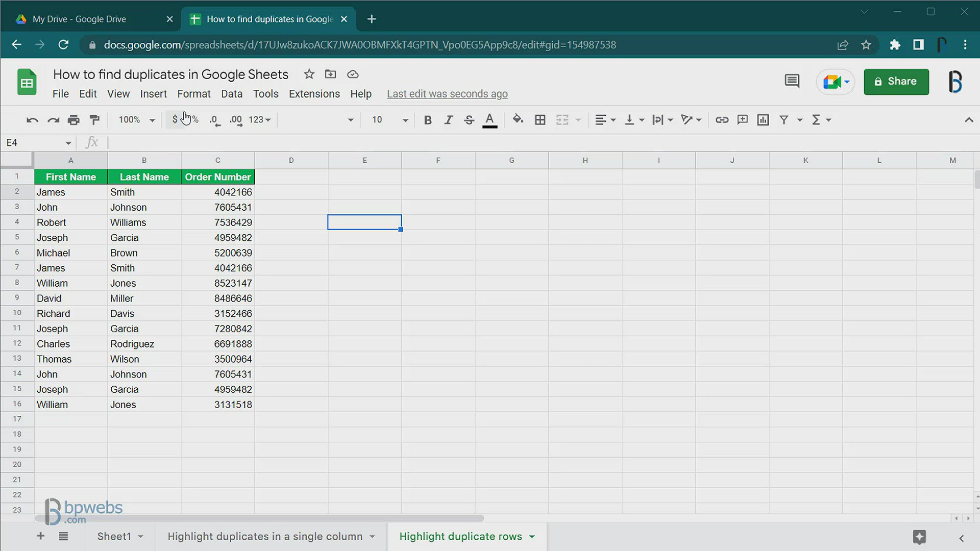Show side panel with bottom chevron

(962, 538)
